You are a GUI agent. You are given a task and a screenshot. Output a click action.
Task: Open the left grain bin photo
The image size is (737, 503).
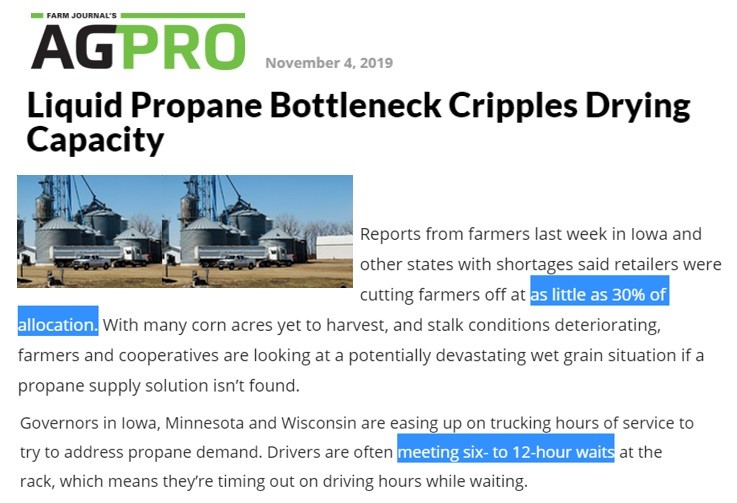tap(89, 231)
